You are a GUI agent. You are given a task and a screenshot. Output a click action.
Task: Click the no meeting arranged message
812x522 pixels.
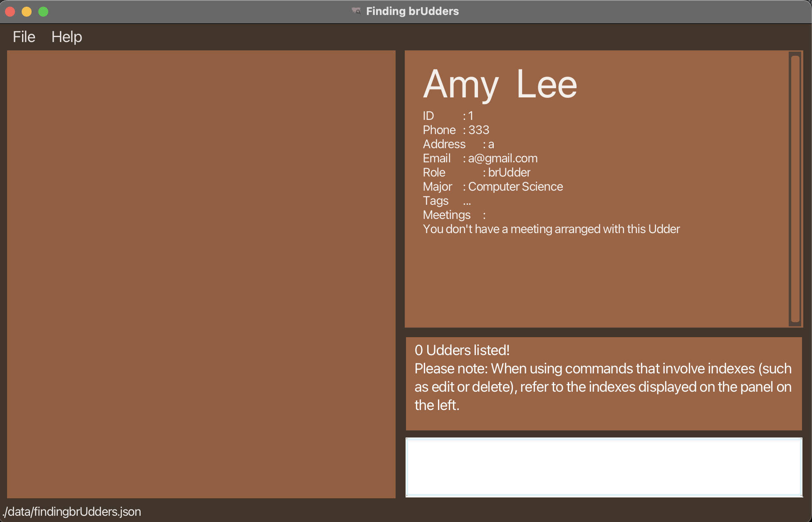pos(551,229)
